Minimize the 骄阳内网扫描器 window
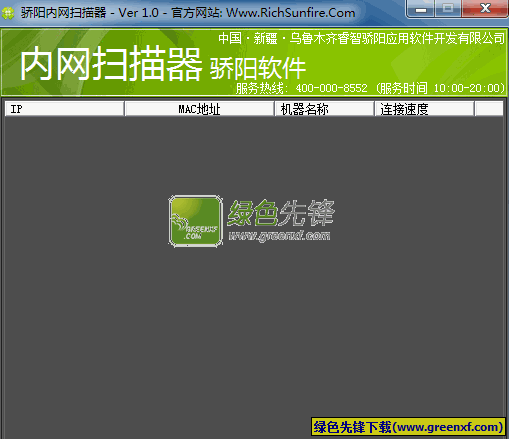This screenshot has width=509, height=439. pos(421,8)
